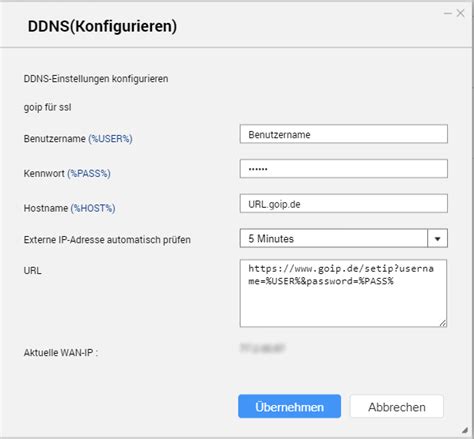Open the 5 Minutes interval dropdown
Viewport: 474px width, 439px height.
[343, 238]
